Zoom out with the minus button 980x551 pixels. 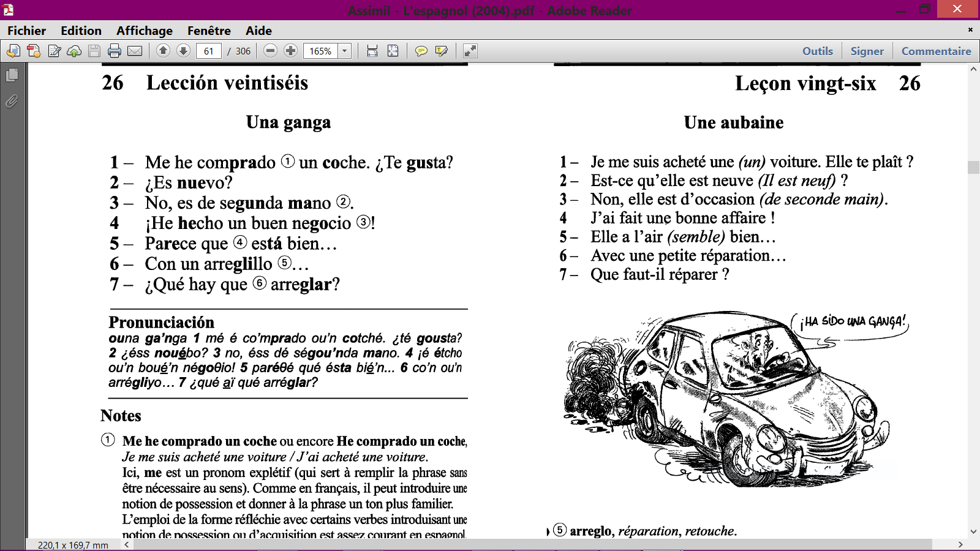pos(271,51)
